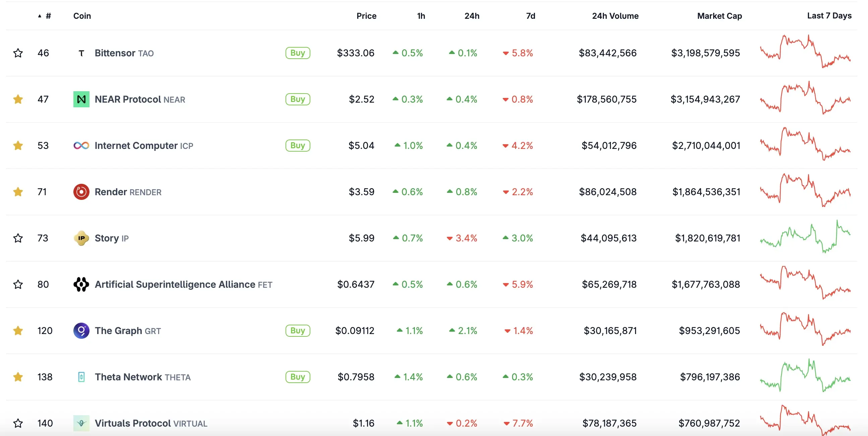Open The Graph GRT coin link
Viewport: 868px width, 436px height.
(128, 330)
